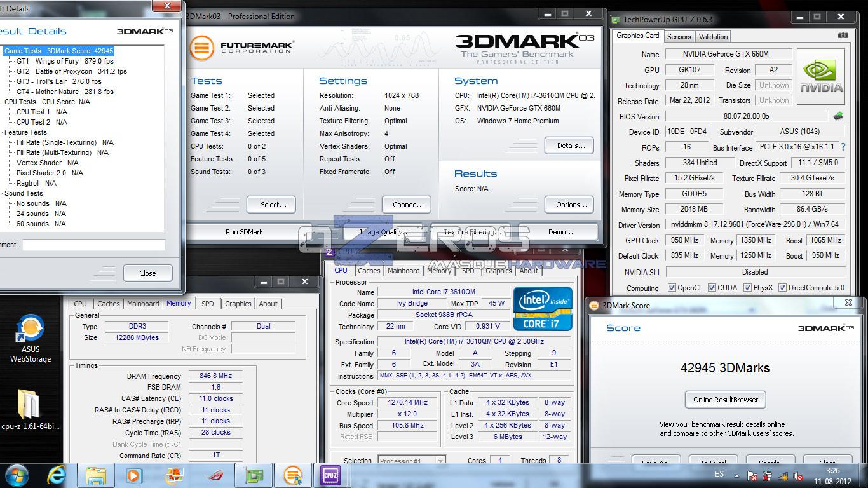Image resolution: width=868 pixels, height=488 pixels.
Task: Select the Sound Tests tree node
Action: point(24,193)
